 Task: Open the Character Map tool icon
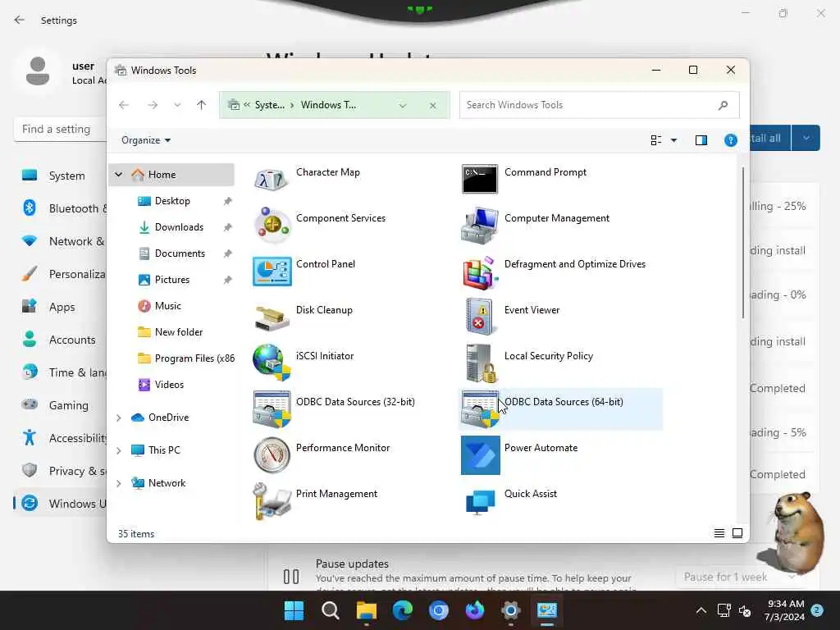[272, 179]
